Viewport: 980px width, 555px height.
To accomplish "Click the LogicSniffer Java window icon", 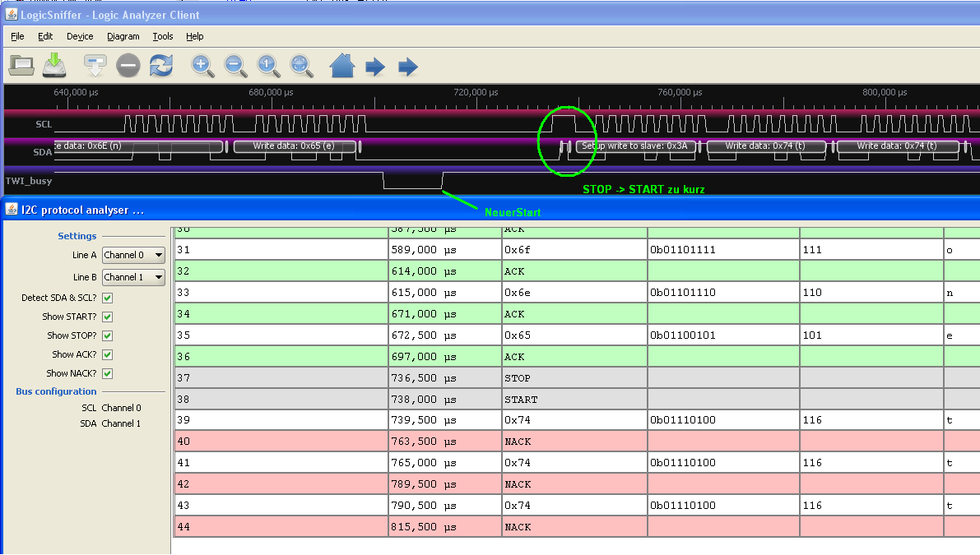I will pyautogui.click(x=12, y=14).
